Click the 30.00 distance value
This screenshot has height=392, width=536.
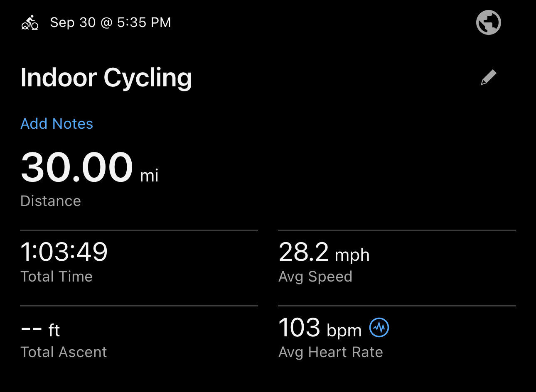point(77,167)
